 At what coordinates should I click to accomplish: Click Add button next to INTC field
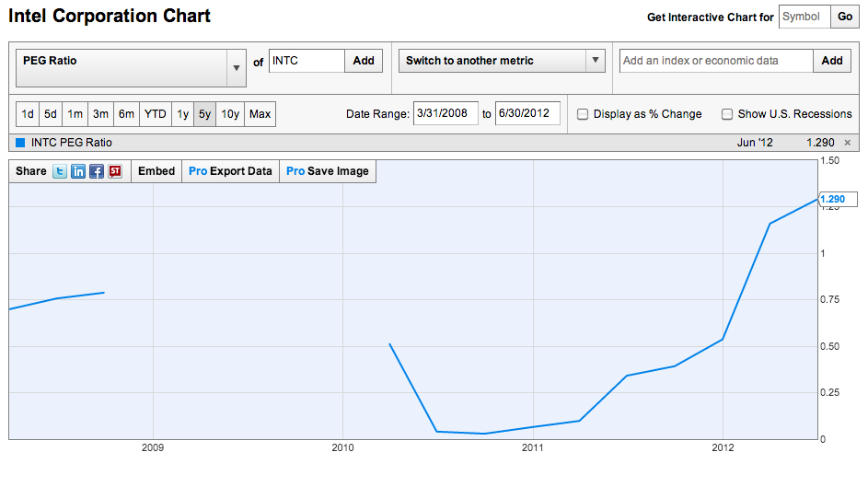[x=364, y=61]
